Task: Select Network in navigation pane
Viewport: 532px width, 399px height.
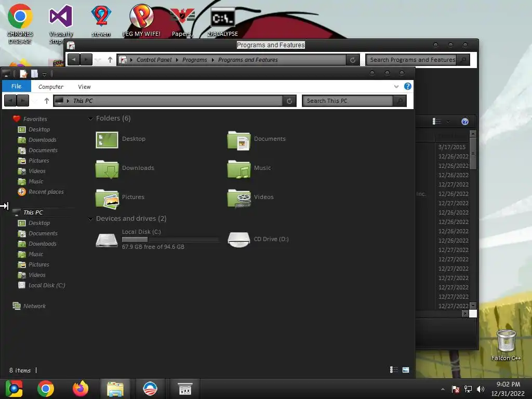Action: 34,306
